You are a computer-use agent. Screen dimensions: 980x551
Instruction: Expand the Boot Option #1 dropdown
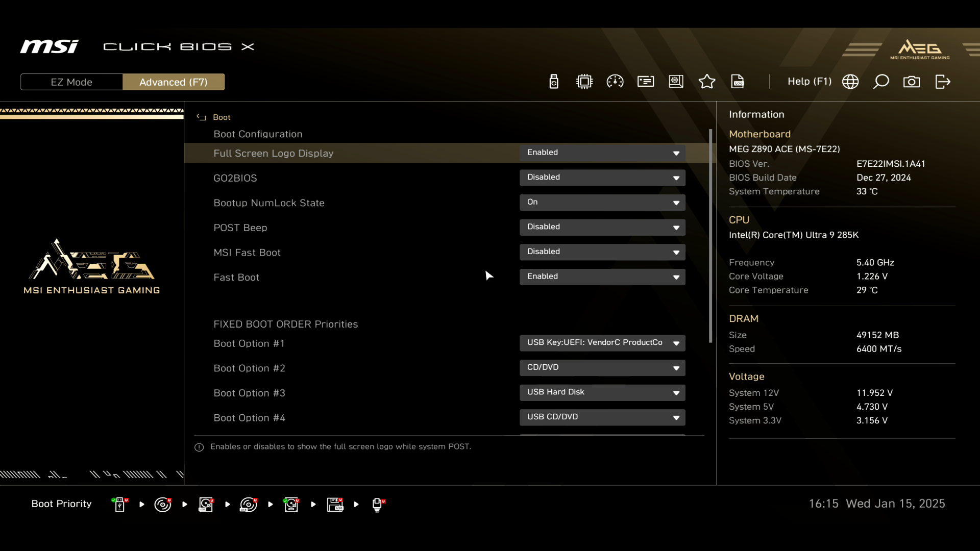point(602,343)
